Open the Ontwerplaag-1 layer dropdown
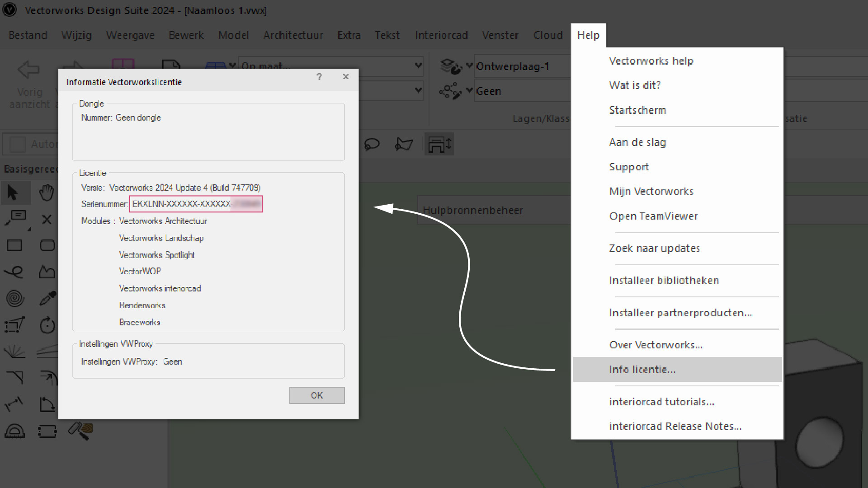 coord(523,66)
